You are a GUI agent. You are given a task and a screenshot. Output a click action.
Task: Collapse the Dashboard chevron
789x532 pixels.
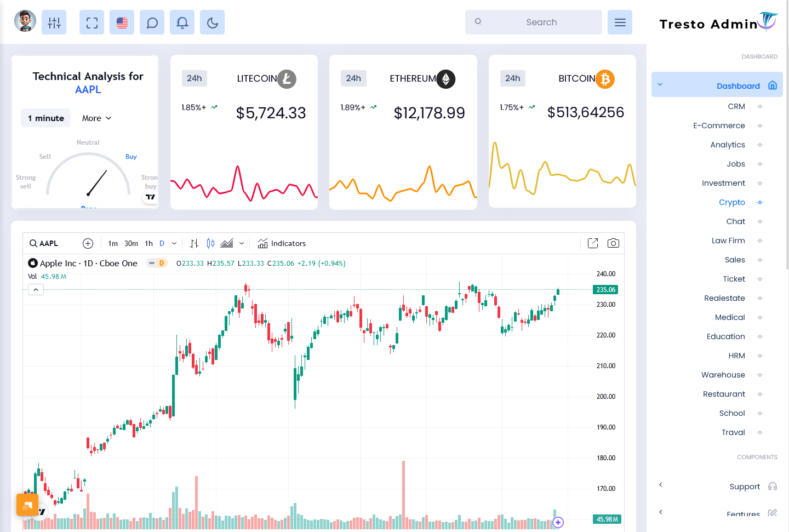click(x=660, y=85)
